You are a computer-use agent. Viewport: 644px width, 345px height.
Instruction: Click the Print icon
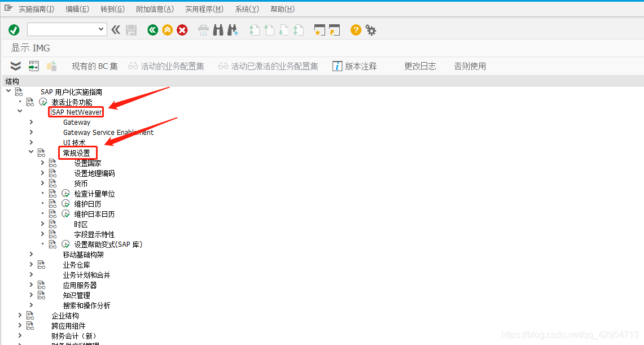(203, 30)
